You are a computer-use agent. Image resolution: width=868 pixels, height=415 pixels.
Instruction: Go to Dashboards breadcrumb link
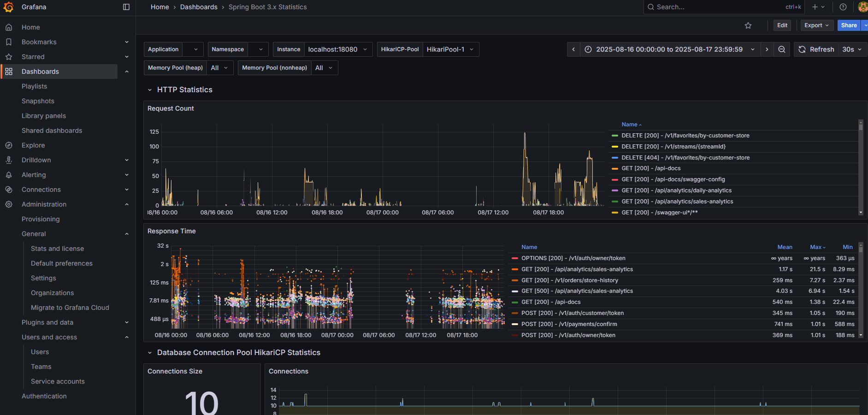tap(199, 7)
